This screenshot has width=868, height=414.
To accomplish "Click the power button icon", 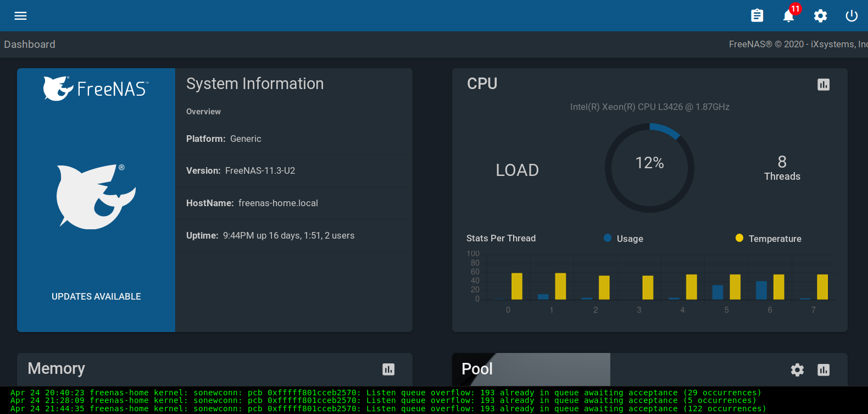I will 852,16.
